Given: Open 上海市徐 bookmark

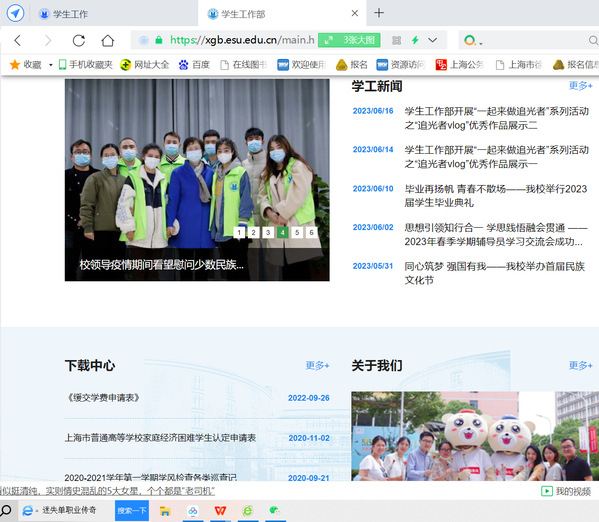Looking at the screenshot, I should click(519, 65).
